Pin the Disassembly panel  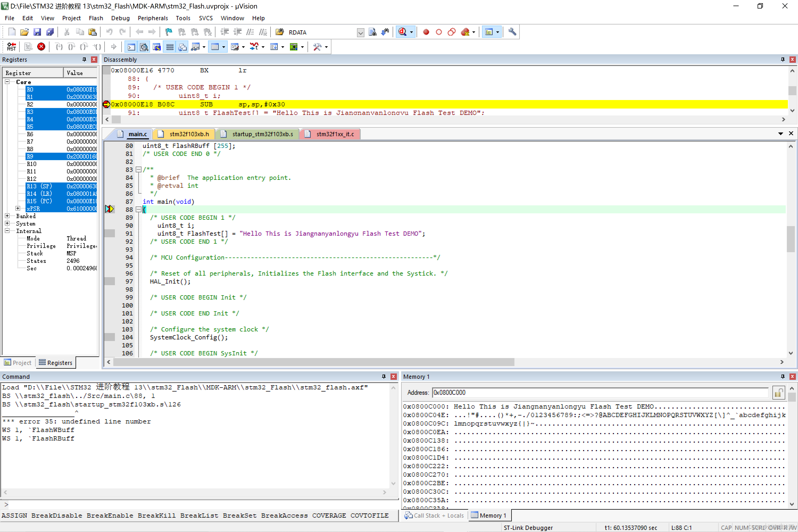click(783, 59)
